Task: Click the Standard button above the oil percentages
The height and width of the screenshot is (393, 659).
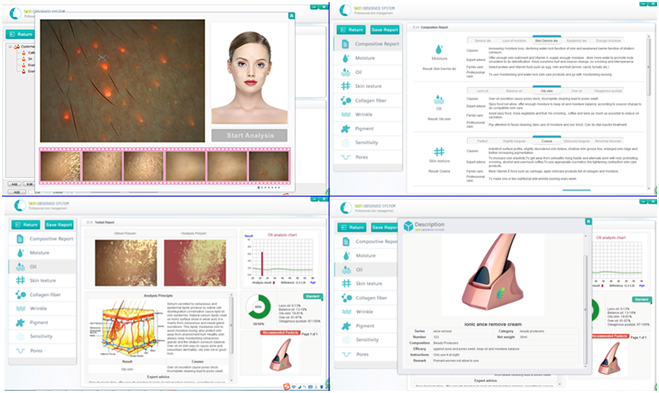Action: click(313, 296)
